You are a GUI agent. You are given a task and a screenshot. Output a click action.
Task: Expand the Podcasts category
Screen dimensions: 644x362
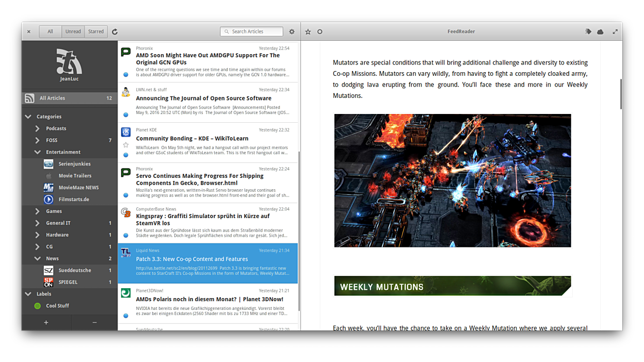[x=37, y=128]
